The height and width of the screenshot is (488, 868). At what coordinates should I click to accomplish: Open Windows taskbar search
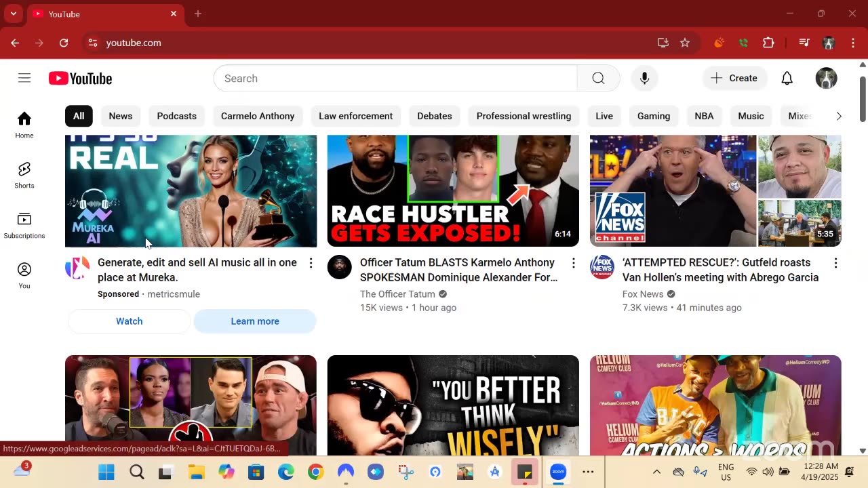click(x=136, y=472)
